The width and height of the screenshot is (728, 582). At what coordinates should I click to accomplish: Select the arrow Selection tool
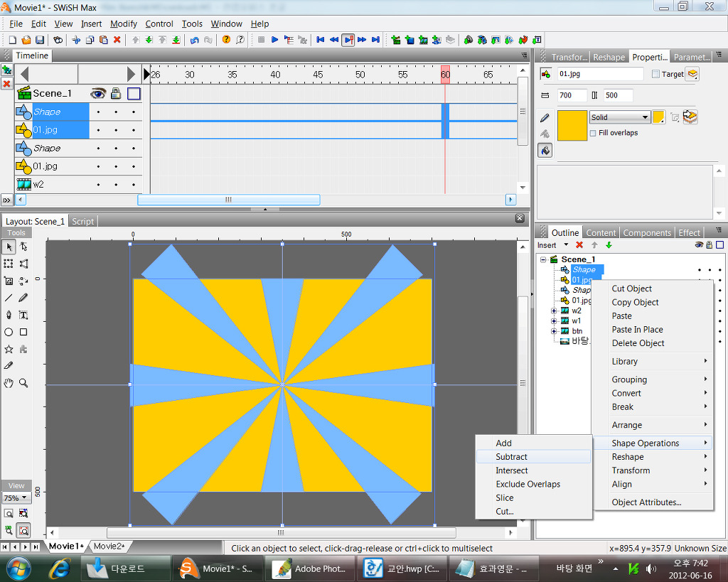(9, 247)
